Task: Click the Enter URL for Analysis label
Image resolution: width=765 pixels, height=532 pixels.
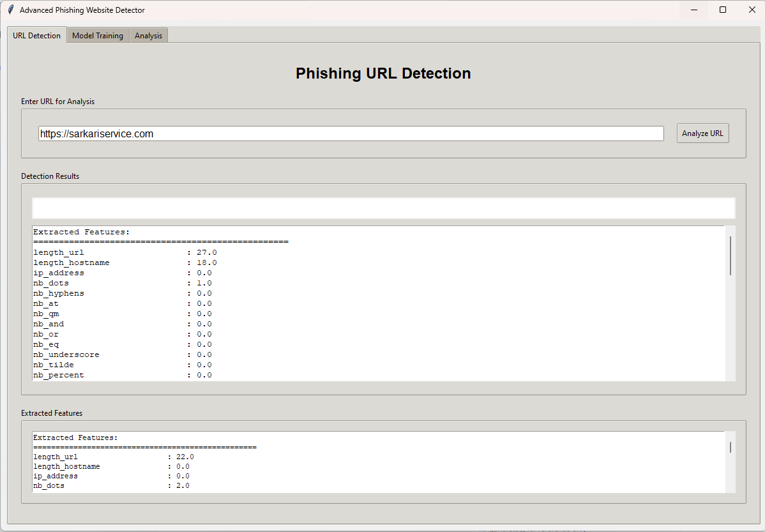Action: [57, 102]
